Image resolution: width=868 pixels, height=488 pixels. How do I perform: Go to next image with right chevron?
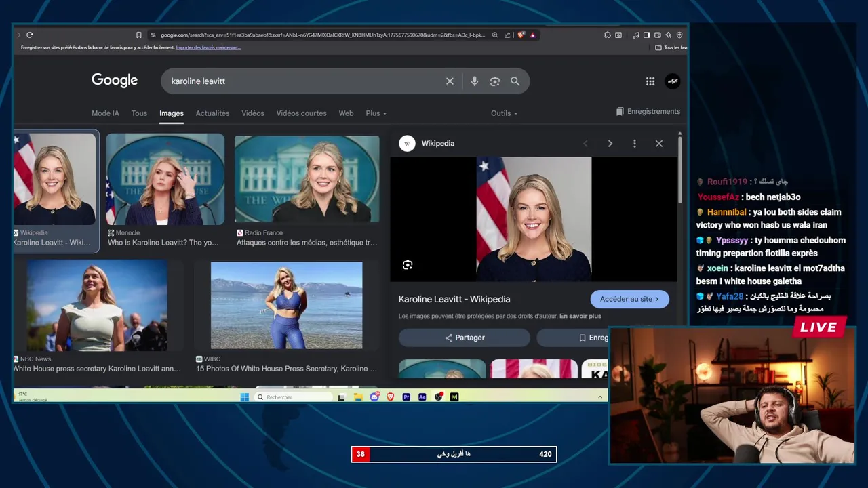tap(610, 144)
